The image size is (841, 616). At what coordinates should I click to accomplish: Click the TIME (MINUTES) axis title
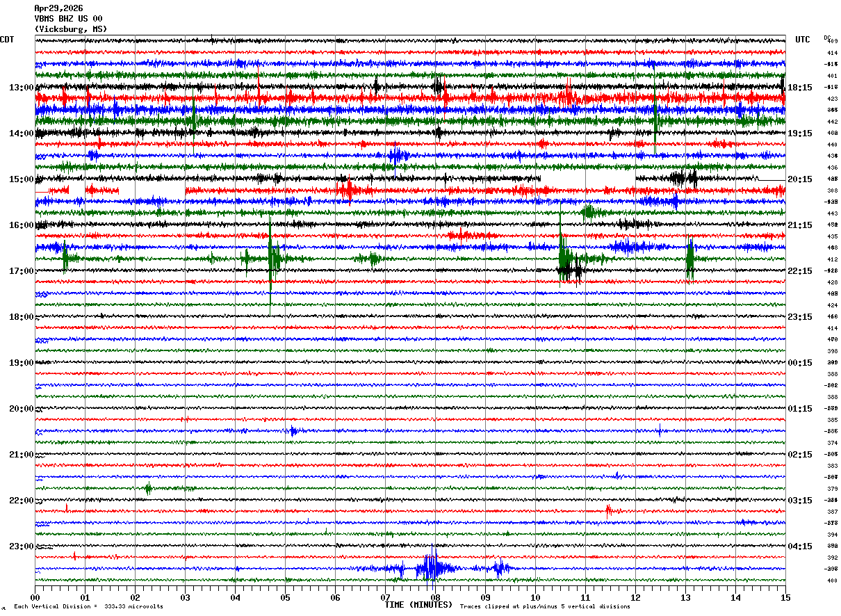coord(418,605)
